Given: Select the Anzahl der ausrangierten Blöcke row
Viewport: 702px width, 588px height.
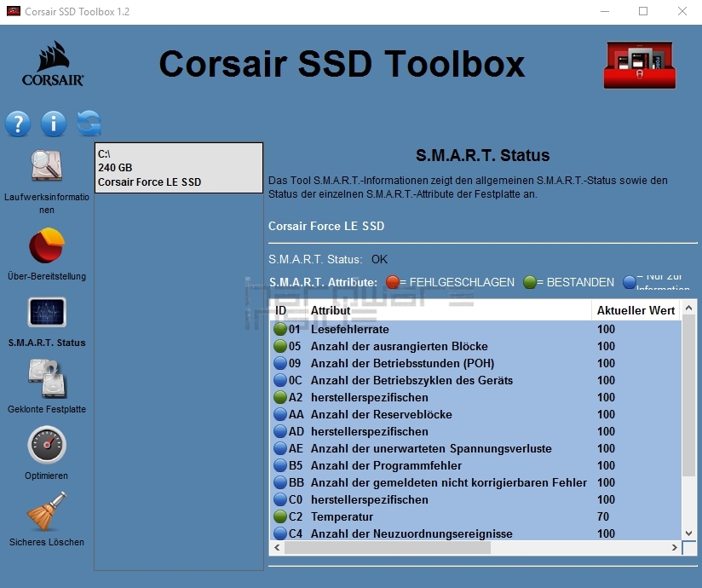Looking at the screenshot, I should tap(475, 346).
